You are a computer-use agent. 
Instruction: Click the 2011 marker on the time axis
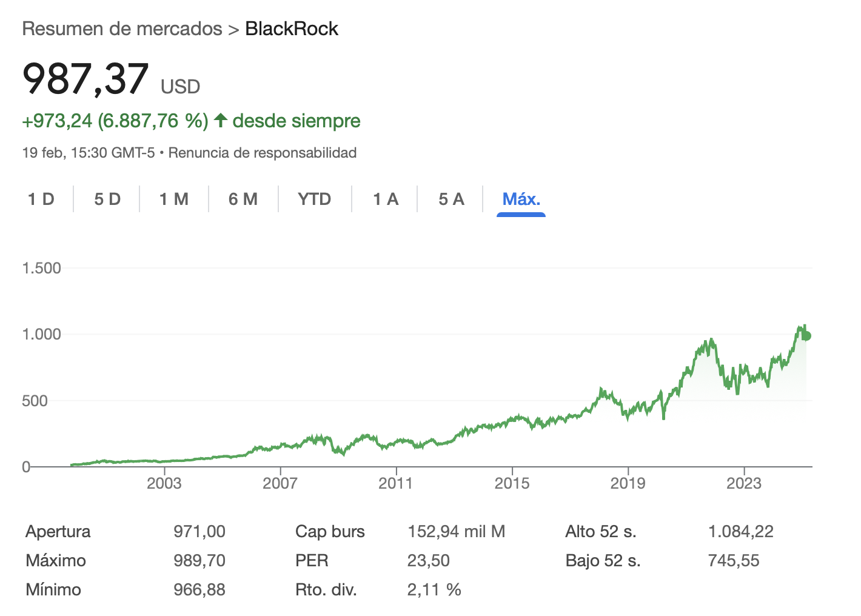pos(395,483)
